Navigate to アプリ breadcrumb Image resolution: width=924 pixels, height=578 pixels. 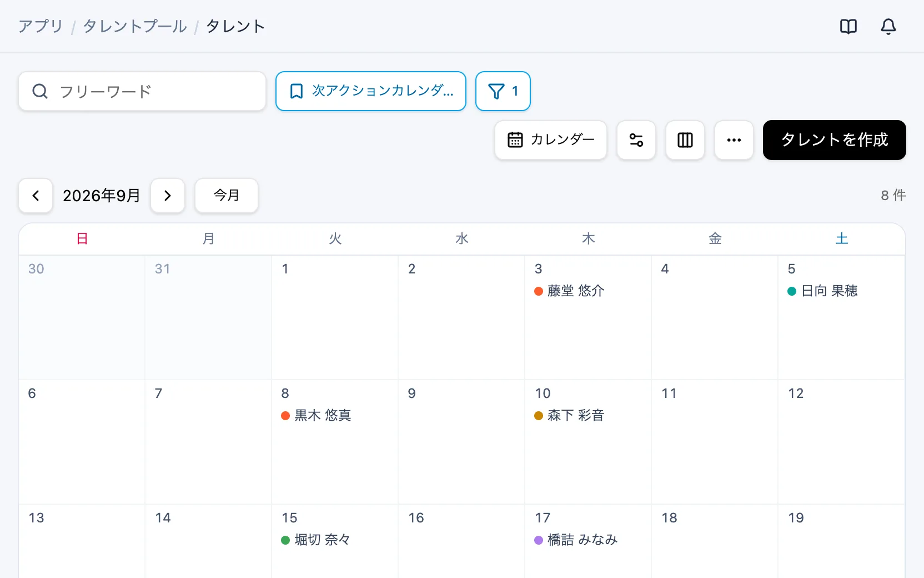41,26
